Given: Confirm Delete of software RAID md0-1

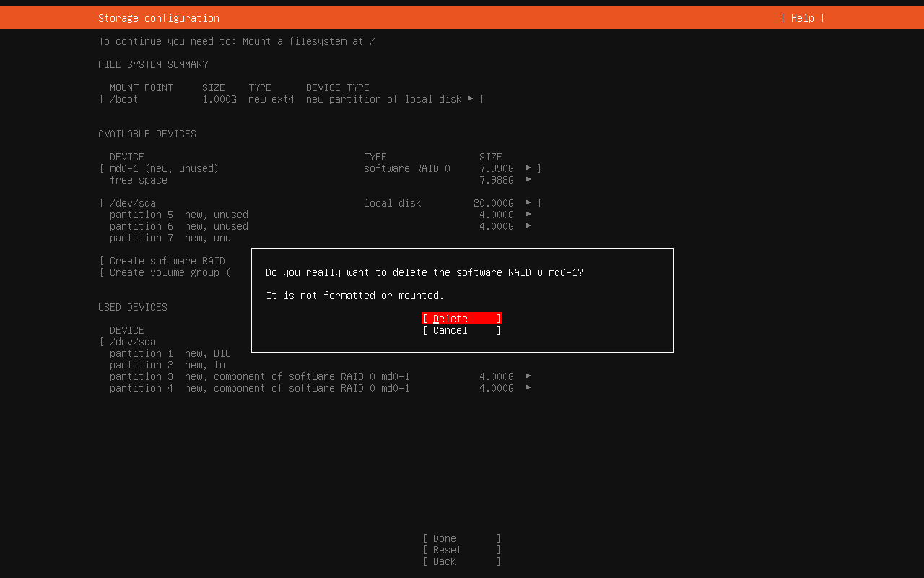Looking at the screenshot, I should [x=461, y=319].
